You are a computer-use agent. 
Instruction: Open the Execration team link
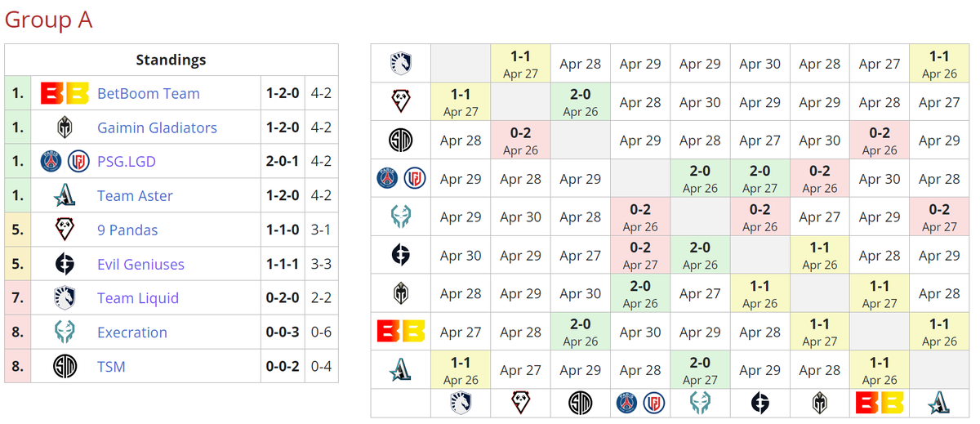click(132, 333)
